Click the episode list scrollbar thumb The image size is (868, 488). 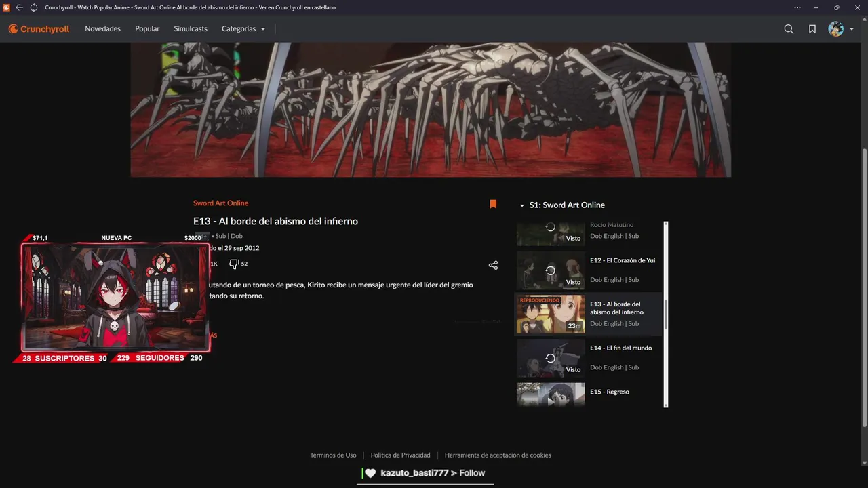(666, 313)
